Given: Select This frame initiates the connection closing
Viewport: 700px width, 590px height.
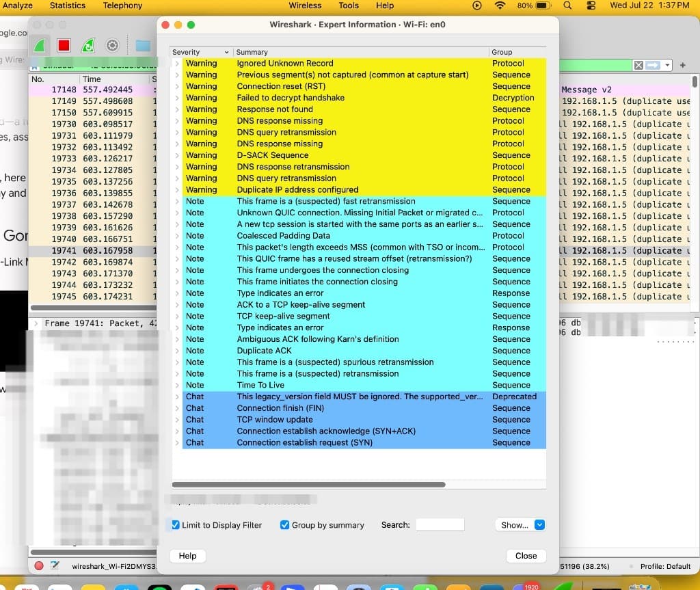Looking at the screenshot, I should (364, 282).
